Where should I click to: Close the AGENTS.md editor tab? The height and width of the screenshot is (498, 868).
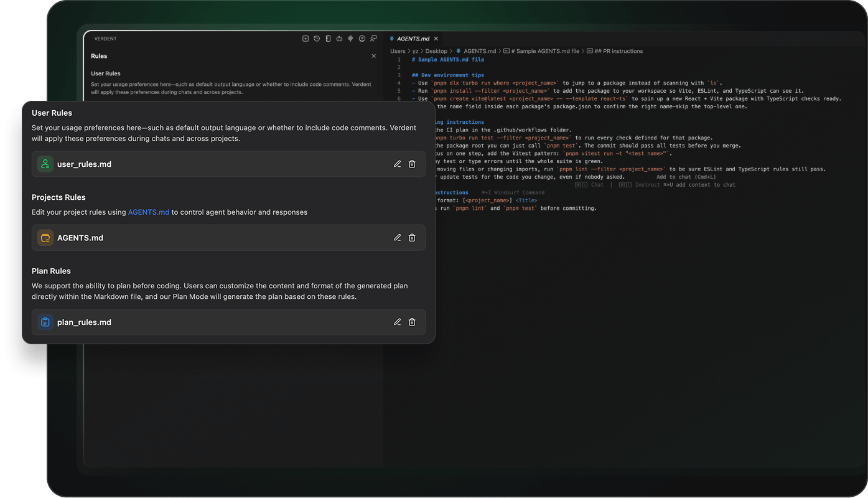coord(436,39)
